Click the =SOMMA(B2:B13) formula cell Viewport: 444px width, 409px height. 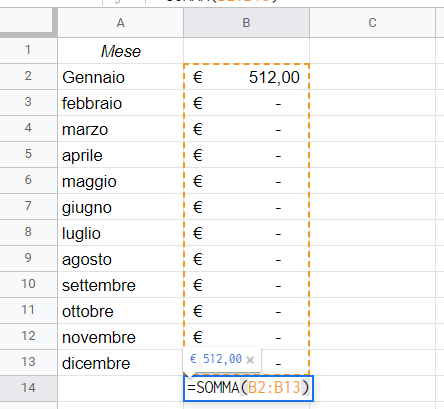point(248,388)
